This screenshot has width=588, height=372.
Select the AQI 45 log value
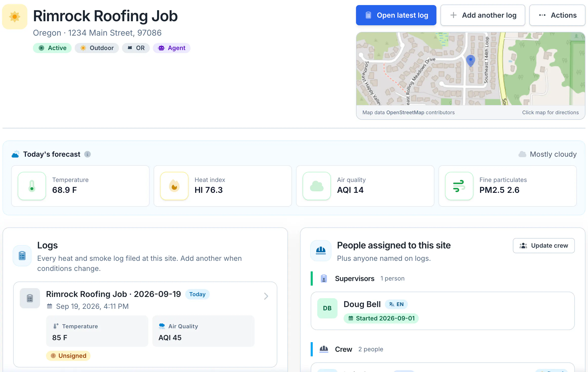(170, 338)
